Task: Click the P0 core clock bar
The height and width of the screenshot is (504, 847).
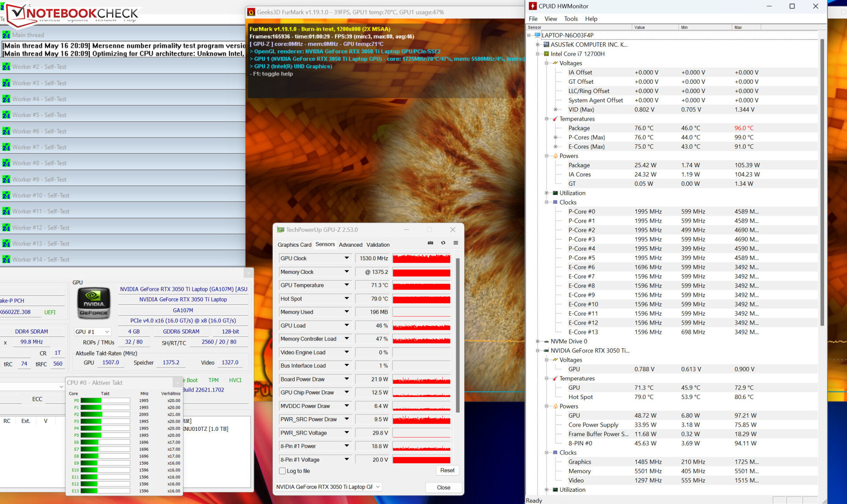Action: pos(105,400)
